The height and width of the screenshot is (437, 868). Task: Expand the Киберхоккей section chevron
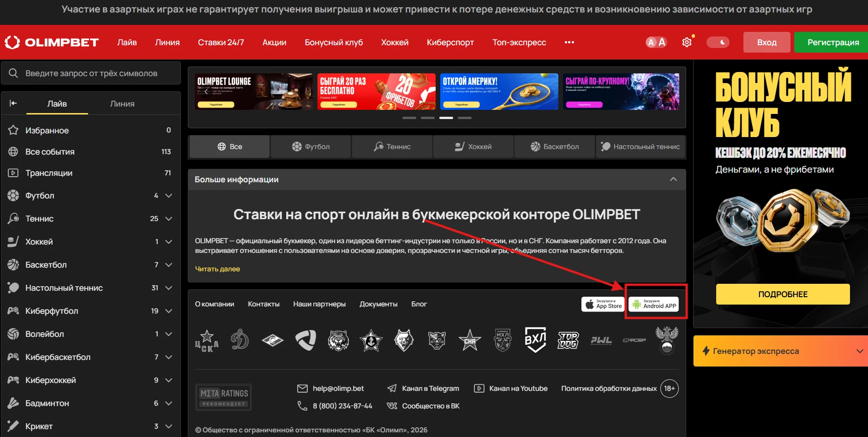click(169, 380)
